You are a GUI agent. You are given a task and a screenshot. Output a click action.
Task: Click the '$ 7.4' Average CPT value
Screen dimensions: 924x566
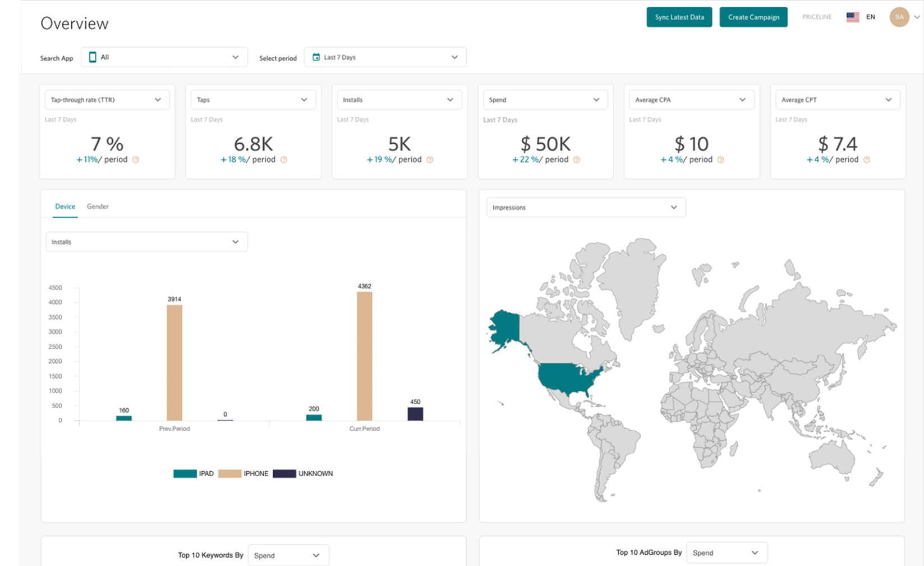(838, 144)
